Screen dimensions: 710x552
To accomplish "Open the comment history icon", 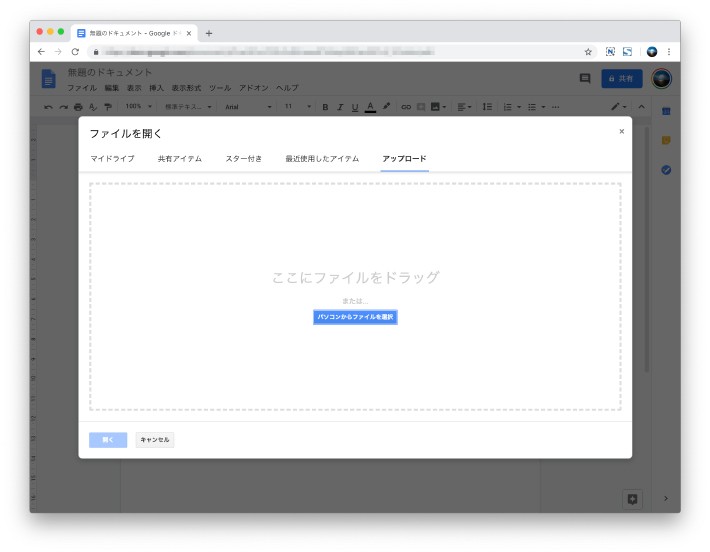I will 585,78.
